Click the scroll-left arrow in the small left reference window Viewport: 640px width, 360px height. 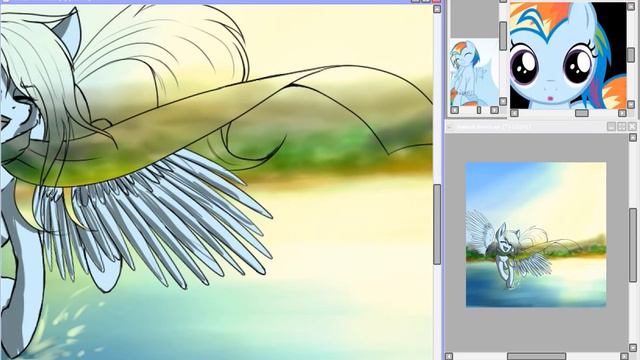[454, 110]
